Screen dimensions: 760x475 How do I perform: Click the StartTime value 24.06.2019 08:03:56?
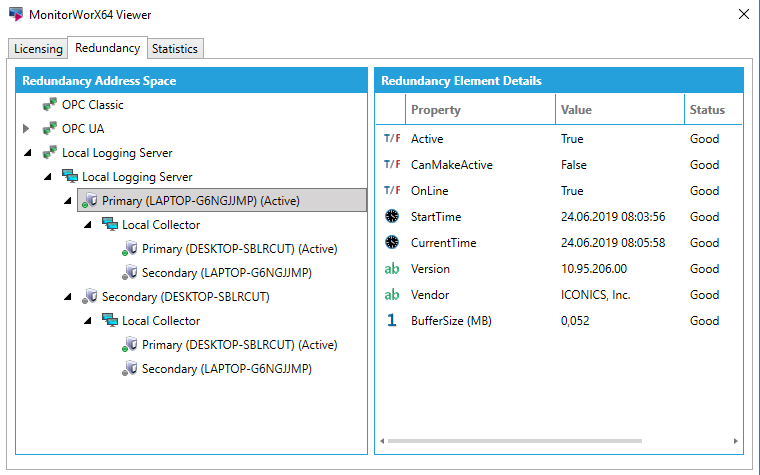[613, 217]
